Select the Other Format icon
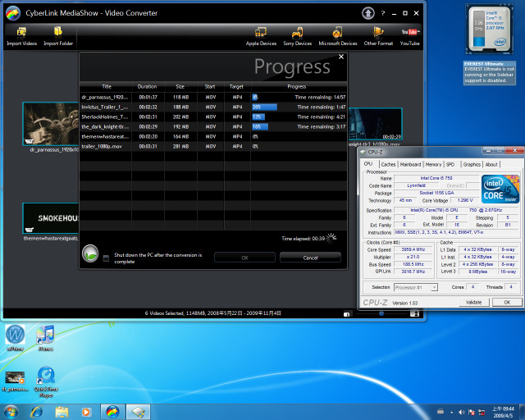525x420 pixels. [x=378, y=36]
